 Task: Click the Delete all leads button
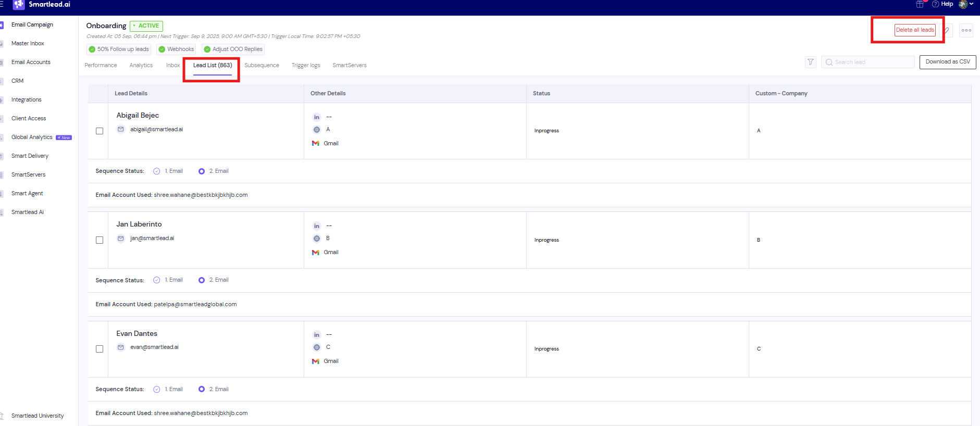[x=915, y=30]
